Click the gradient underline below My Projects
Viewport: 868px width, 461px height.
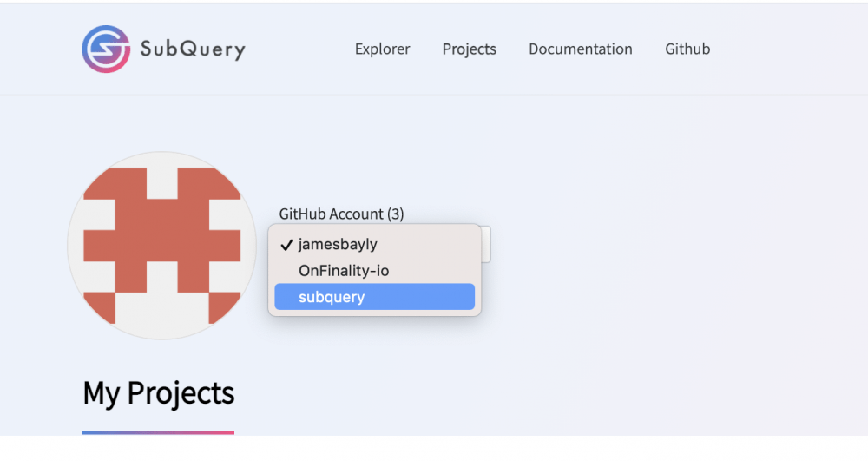coord(158,432)
